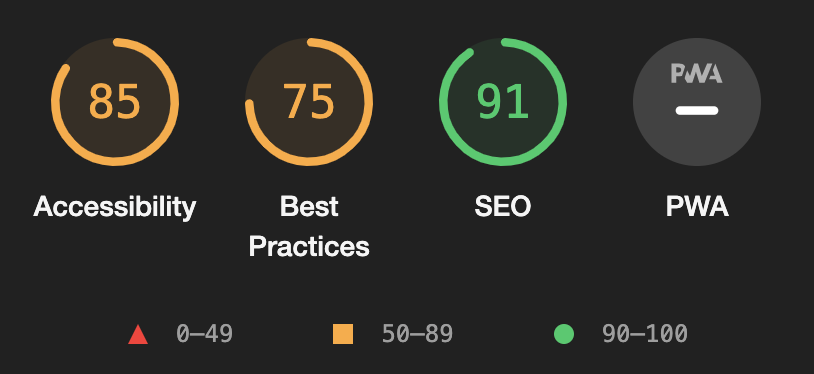Click the 50–89 score range text
This screenshot has height=374, width=814.
417,333
